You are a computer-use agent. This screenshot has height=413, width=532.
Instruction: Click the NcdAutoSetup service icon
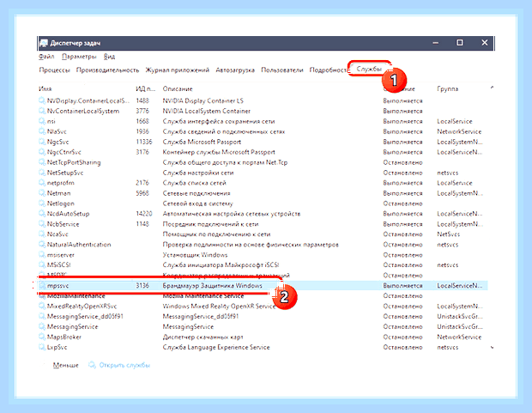pyautogui.click(x=42, y=214)
